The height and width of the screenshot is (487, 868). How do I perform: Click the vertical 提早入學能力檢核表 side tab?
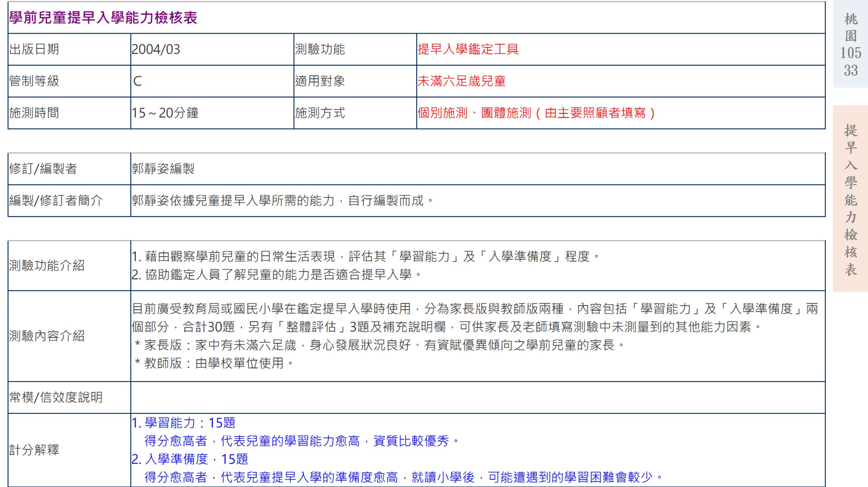[850, 199]
